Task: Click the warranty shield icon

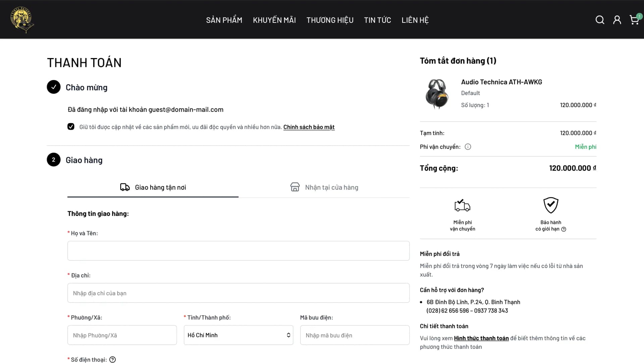Action: [x=551, y=205]
